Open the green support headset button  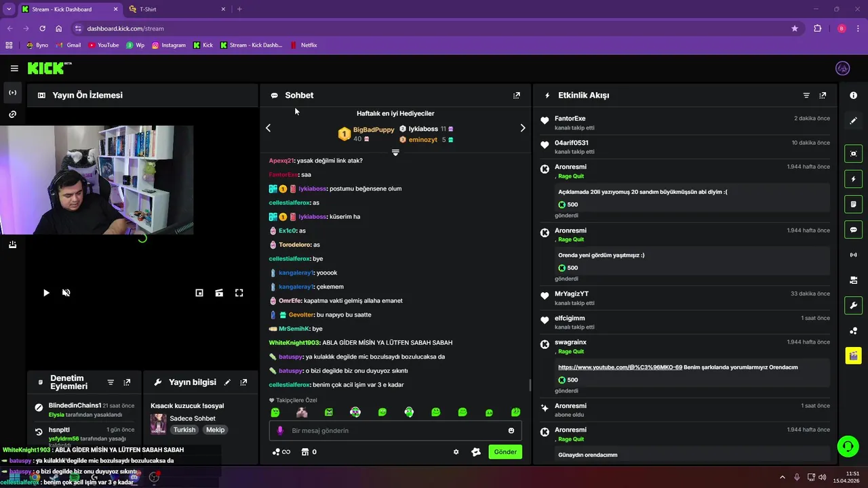tap(848, 446)
